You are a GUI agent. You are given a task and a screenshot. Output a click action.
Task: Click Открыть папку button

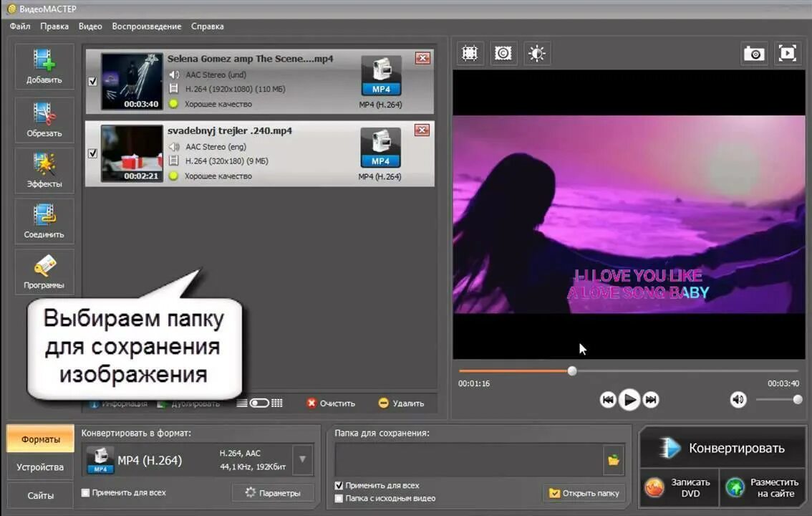tap(584, 492)
